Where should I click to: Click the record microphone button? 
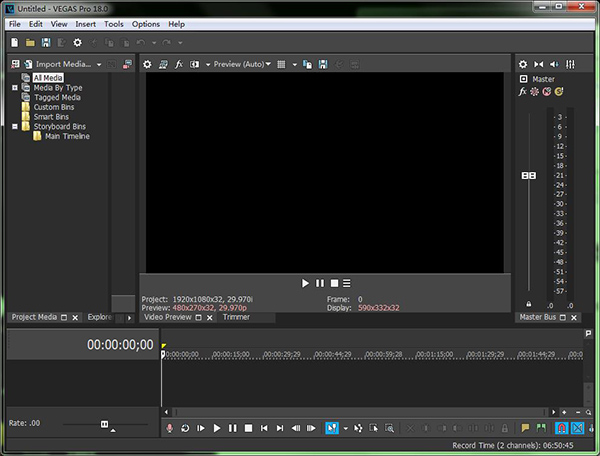(170, 428)
